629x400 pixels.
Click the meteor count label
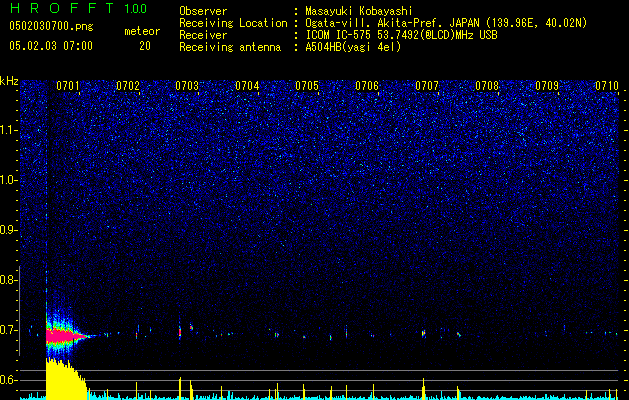(x=142, y=31)
